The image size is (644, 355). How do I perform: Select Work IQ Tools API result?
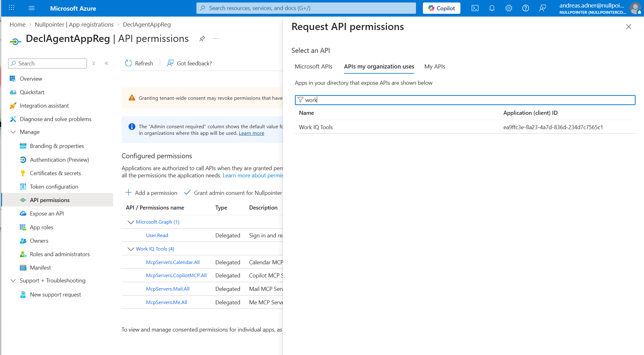click(x=316, y=127)
